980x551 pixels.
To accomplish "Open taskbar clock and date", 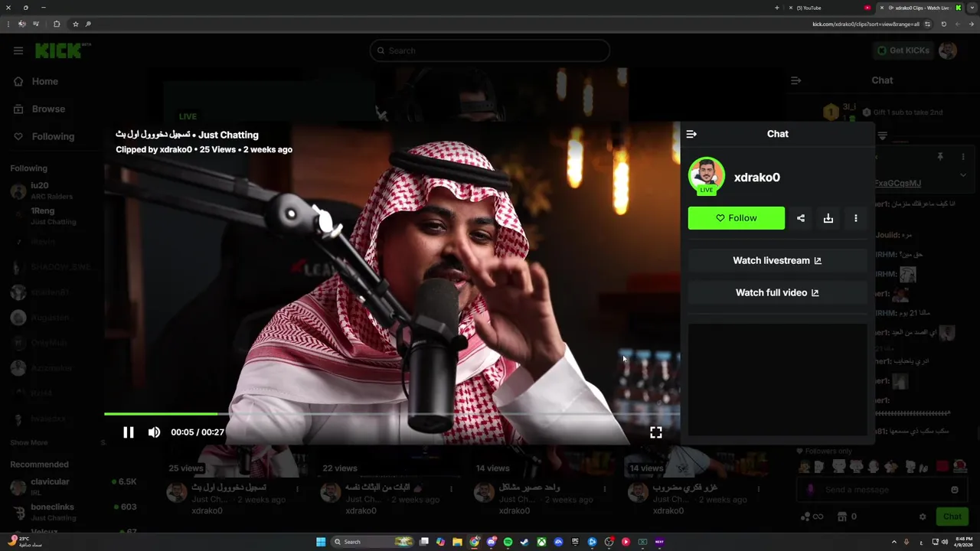I will pyautogui.click(x=963, y=542).
